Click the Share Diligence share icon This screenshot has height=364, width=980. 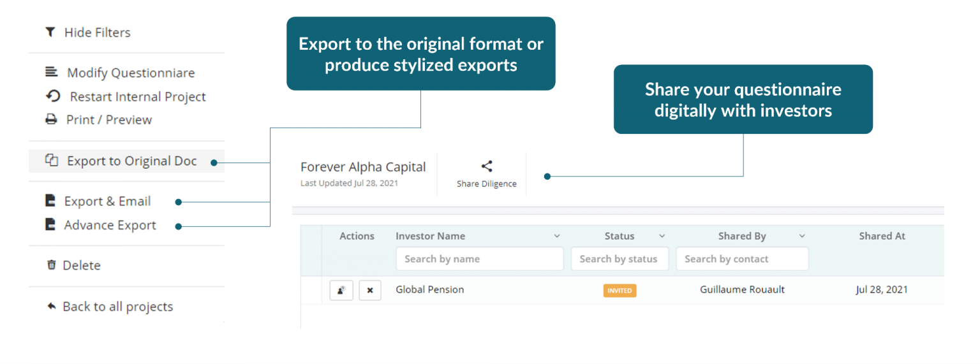pos(487,166)
